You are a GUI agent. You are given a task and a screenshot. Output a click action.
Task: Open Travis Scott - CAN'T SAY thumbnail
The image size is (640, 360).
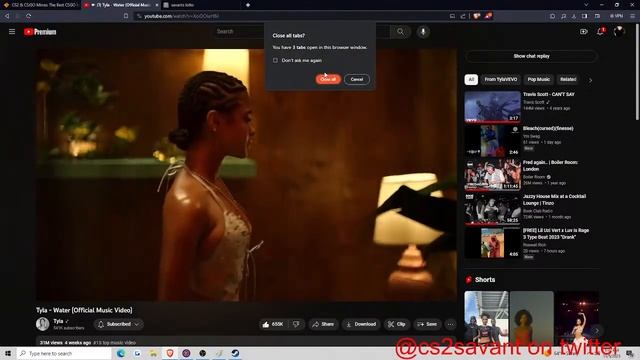coord(492,107)
